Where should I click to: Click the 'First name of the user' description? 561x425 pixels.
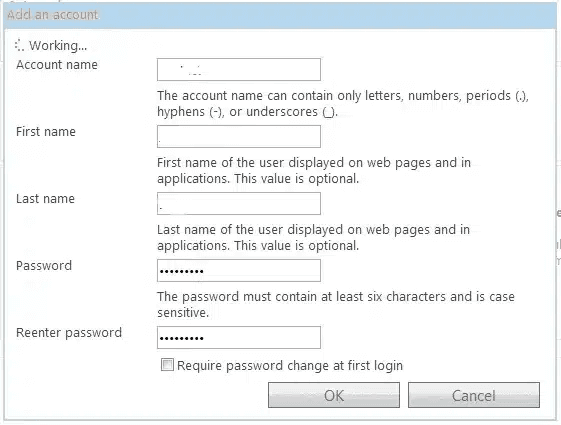click(x=314, y=171)
